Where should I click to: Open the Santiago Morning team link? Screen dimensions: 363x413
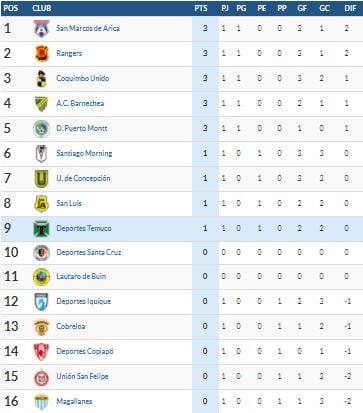pos(84,153)
